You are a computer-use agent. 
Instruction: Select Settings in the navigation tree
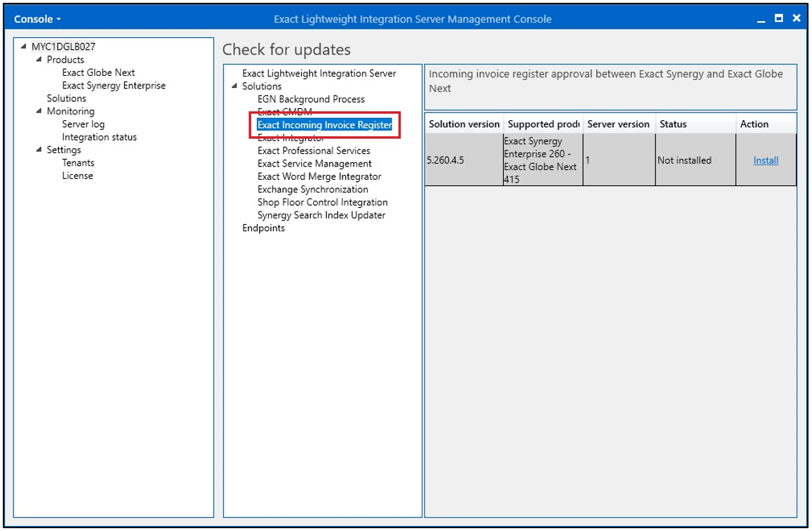pos(64,150)
